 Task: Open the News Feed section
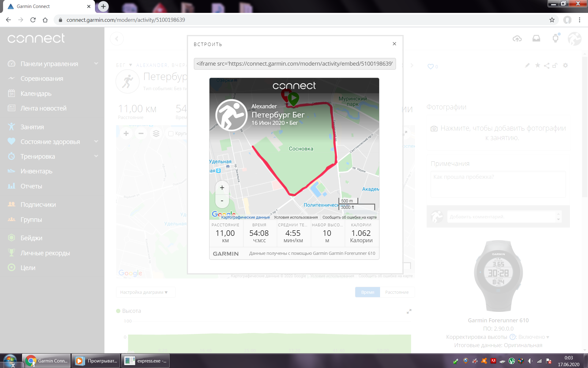click(x=43, y=108)
